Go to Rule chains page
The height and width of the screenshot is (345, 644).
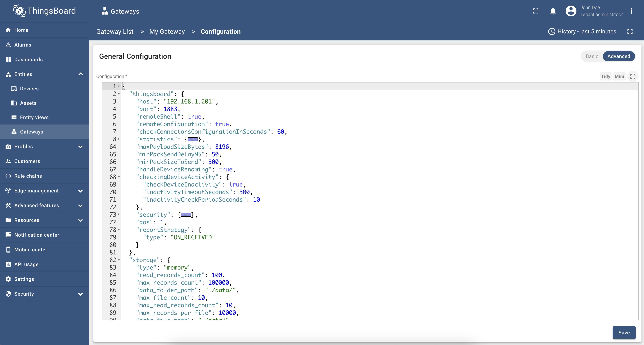coord(28,176)
